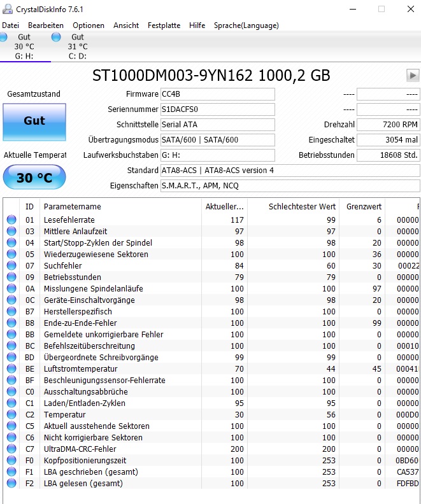Sort by the ID column header
This screenshot has width=421, height=504.
29,206
